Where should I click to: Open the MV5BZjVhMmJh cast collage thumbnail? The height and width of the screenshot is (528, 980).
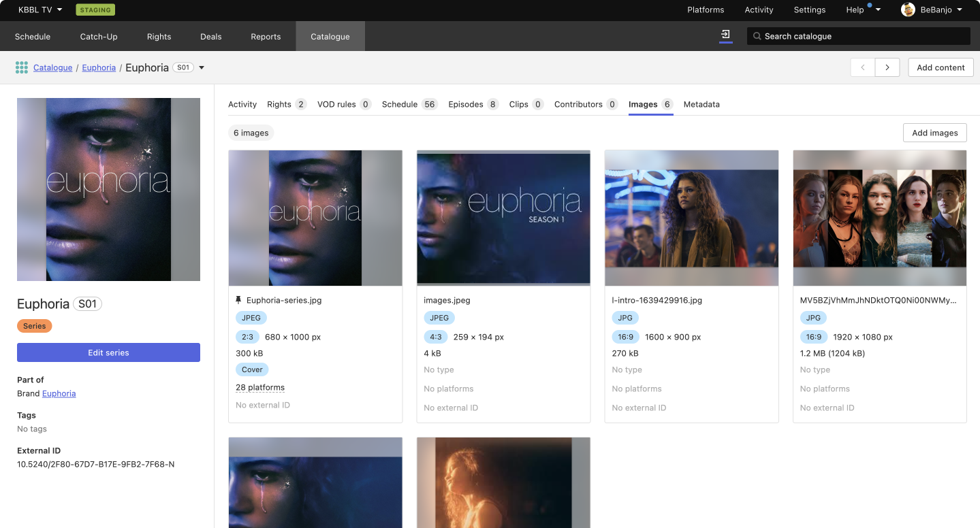tap(880, 218)
